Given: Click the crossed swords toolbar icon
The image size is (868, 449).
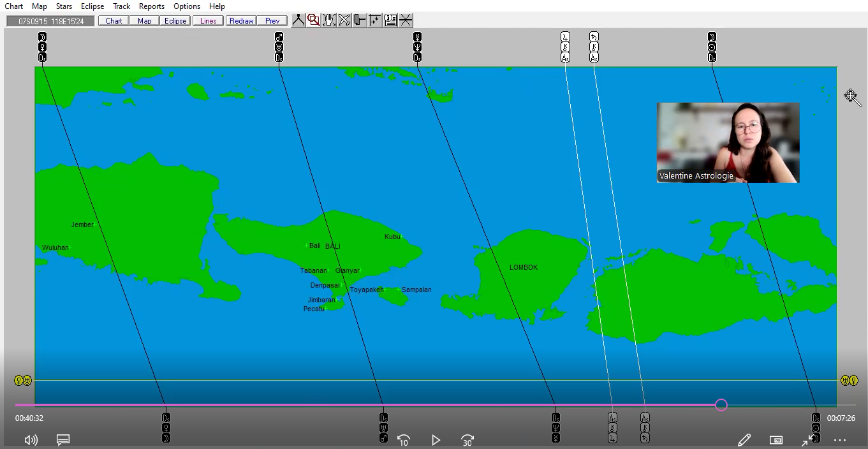Looking at the screenshot, I should (344, 20).
